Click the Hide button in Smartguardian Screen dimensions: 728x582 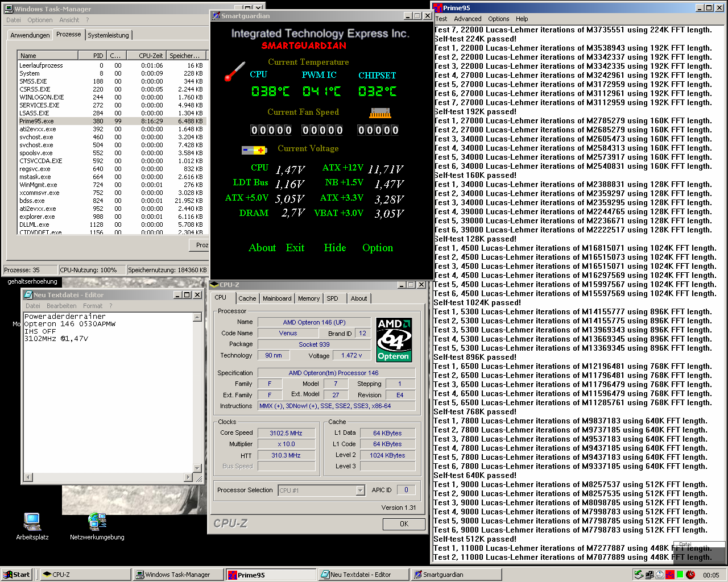[334, 248]
